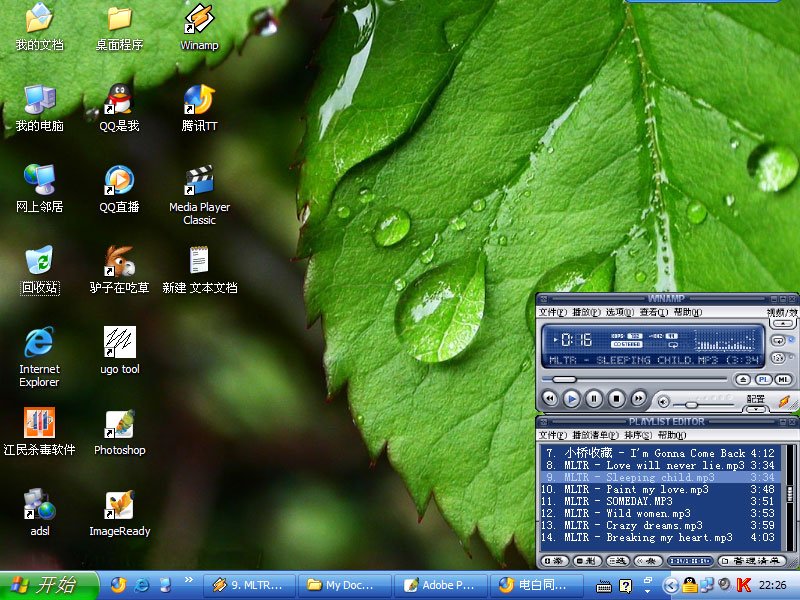Select the 回收站 recycle bin icon
The width and height of the screenshot is (800, 600).
(39, 262)
